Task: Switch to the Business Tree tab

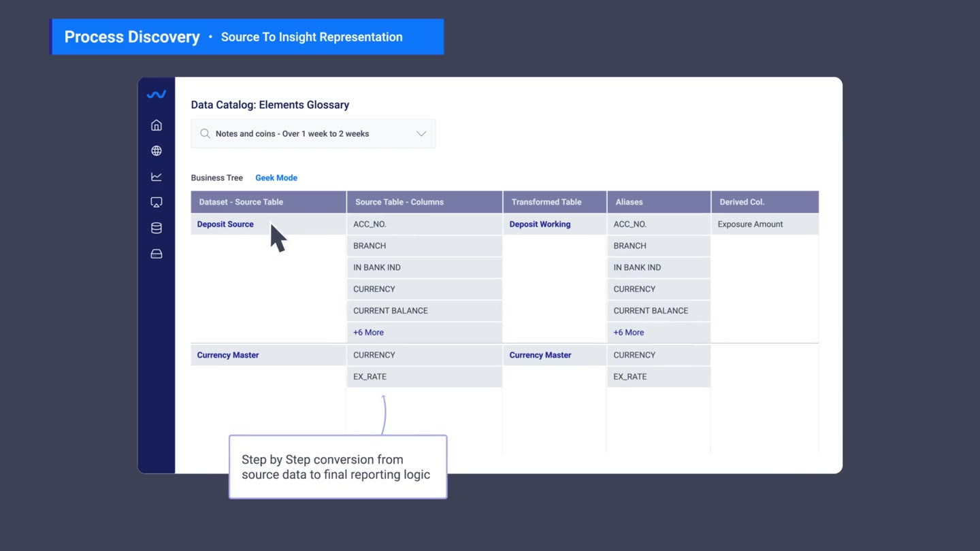Action: click(x=216, y=178)
